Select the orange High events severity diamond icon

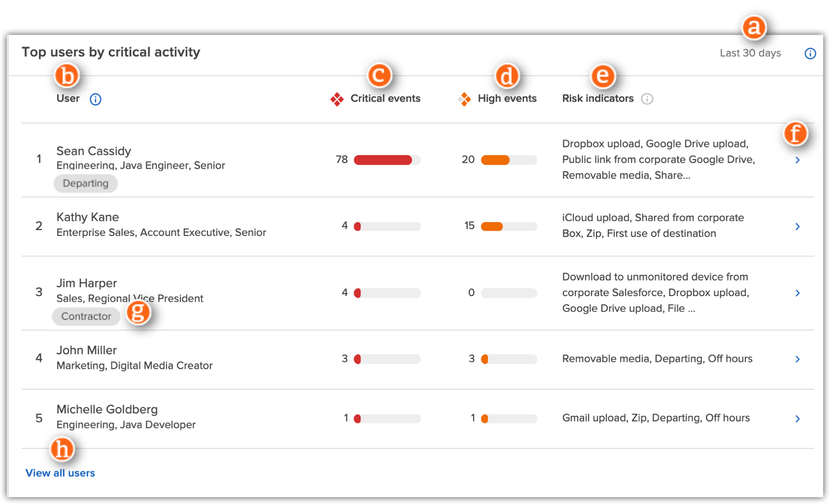(x=464, y=98)
